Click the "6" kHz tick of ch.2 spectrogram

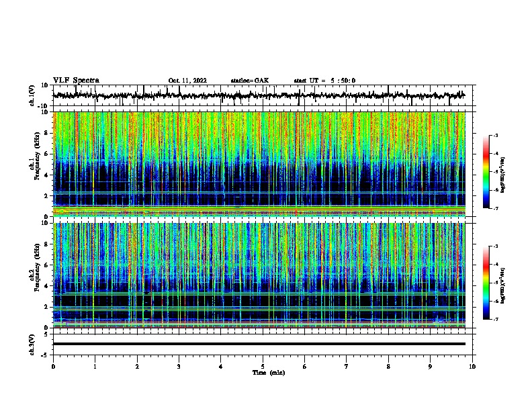click(x=46, y=265)
